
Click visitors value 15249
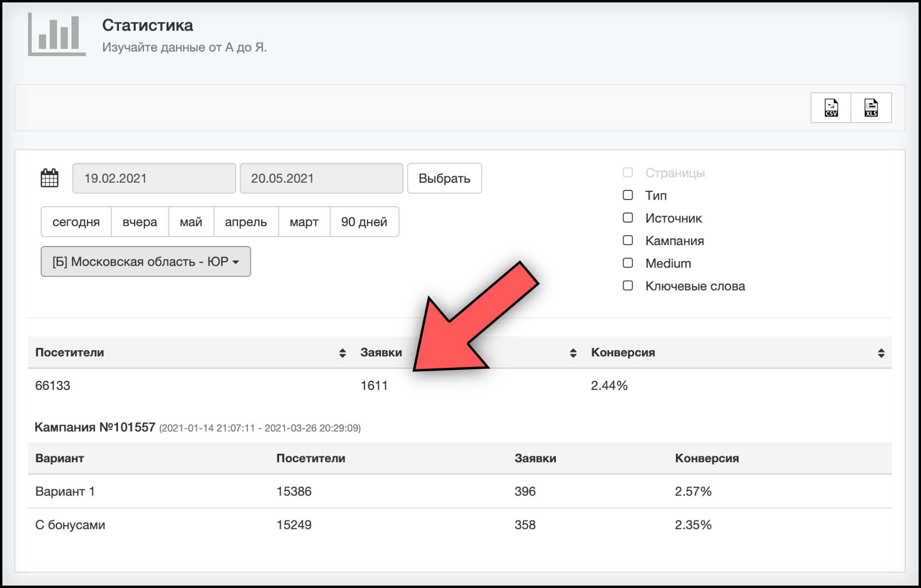coord(294,525)
